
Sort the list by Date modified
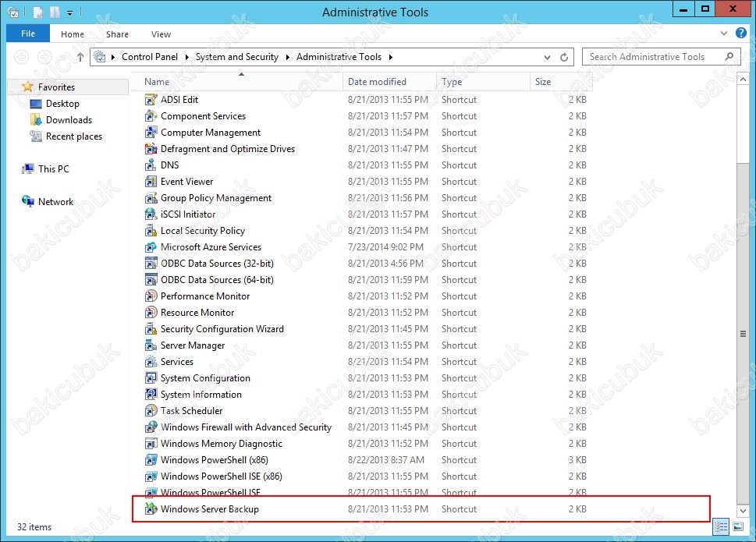389,81
